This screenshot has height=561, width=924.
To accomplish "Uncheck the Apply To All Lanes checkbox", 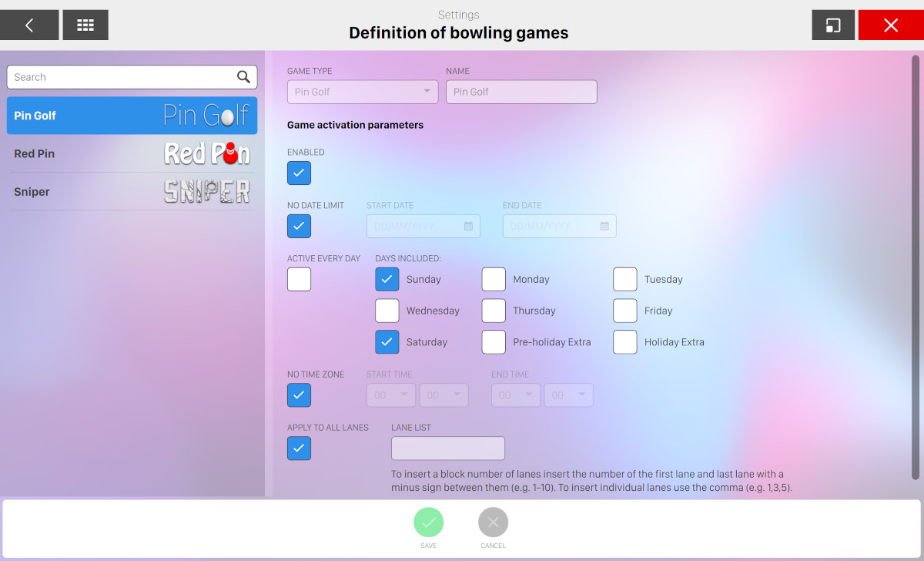I will [299, 448].
